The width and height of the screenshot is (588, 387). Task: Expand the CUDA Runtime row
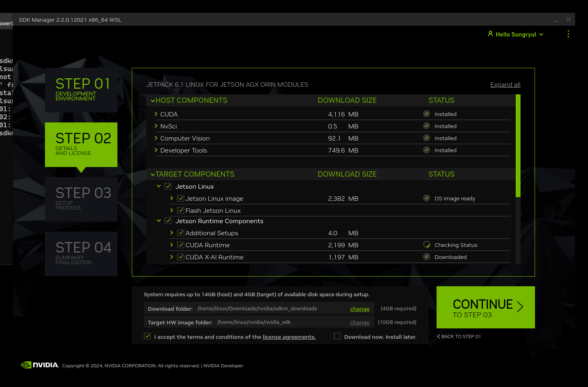pos(171,245)
